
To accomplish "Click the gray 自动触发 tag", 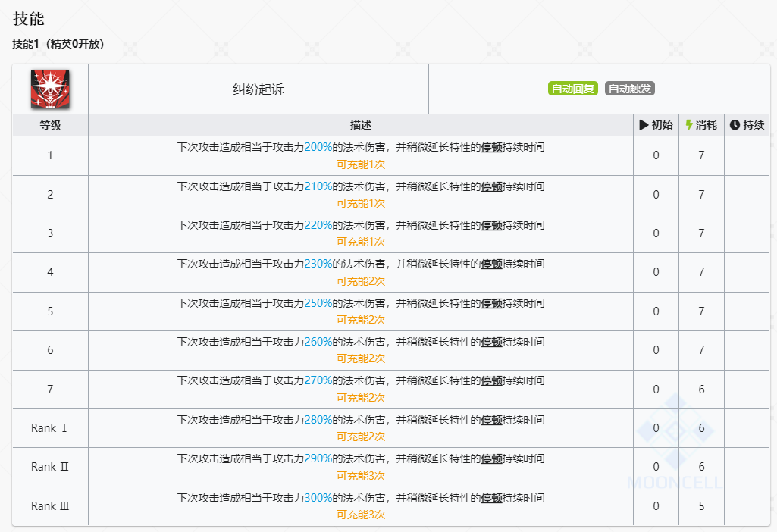I will tap(630, 89).
